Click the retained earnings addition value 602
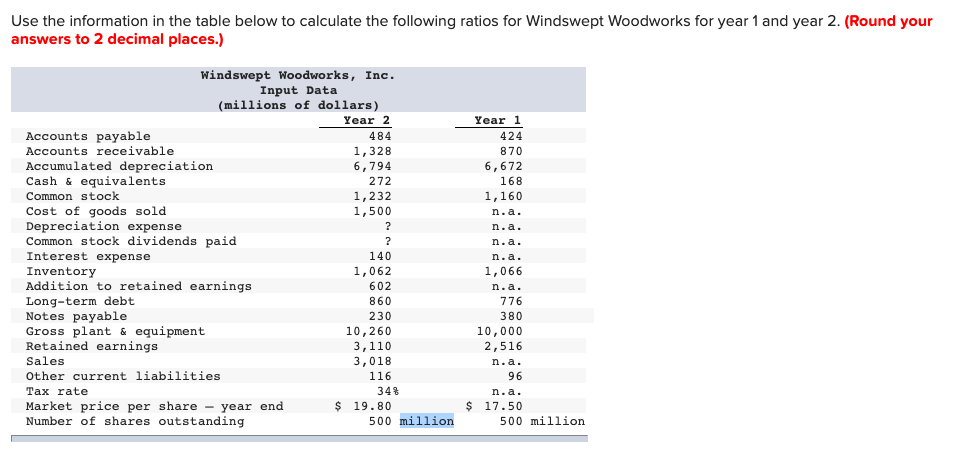Image resolution: width=954 pixels, height=459 pixels. [x=380, y=286]
